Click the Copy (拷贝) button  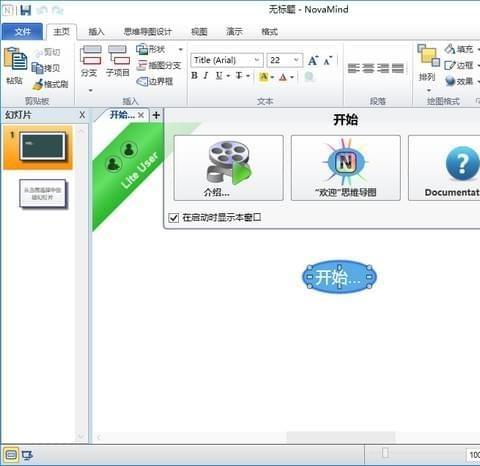tap(46, 68)
